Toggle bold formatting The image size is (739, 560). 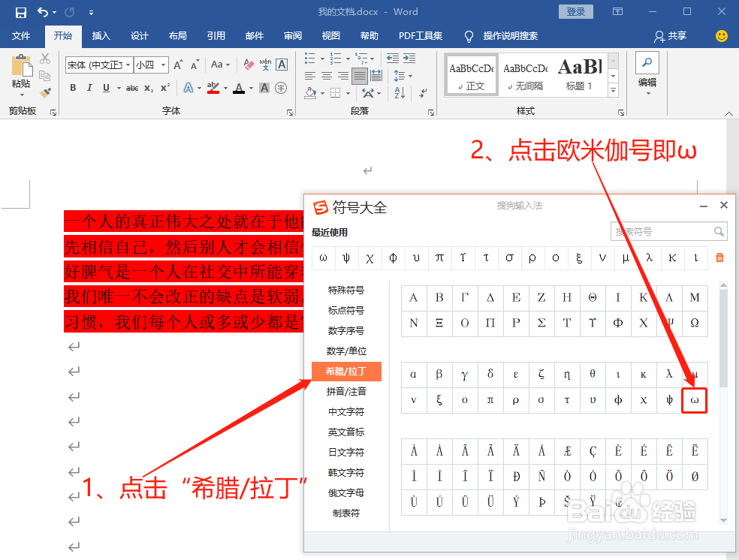click(x=73, y=88)
